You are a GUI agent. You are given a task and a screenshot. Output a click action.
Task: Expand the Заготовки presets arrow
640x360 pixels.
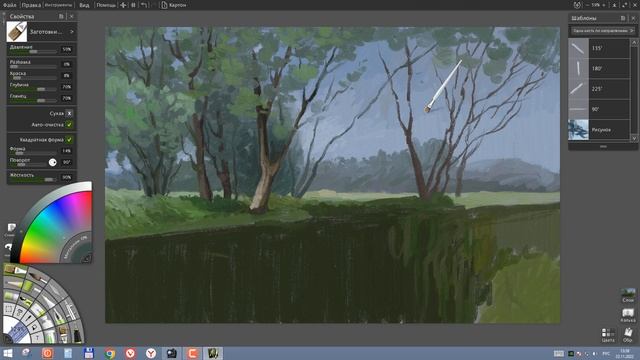72,32
